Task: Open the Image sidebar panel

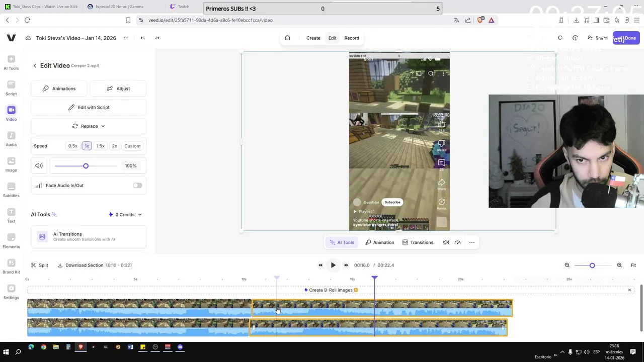Action: point(11,165)
